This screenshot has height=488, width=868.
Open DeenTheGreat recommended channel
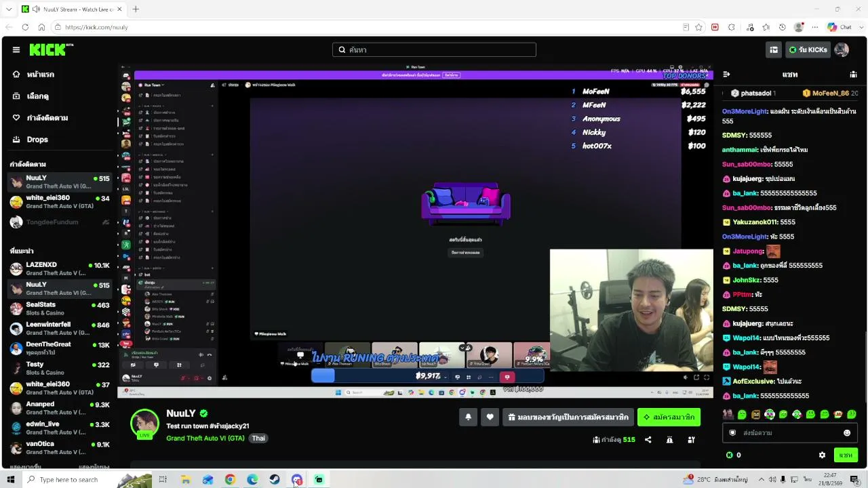(59, 348)
